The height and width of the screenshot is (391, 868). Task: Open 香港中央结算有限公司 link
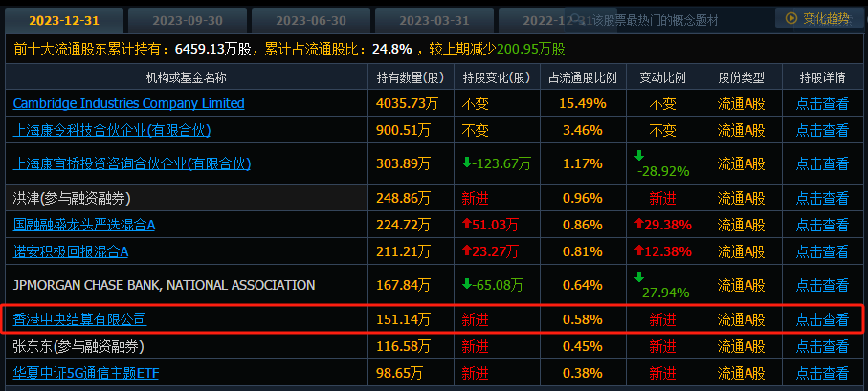79,319
